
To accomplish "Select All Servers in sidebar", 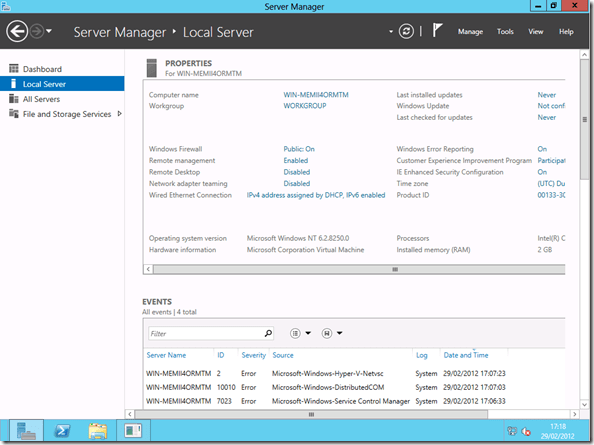I will (41, 99).
